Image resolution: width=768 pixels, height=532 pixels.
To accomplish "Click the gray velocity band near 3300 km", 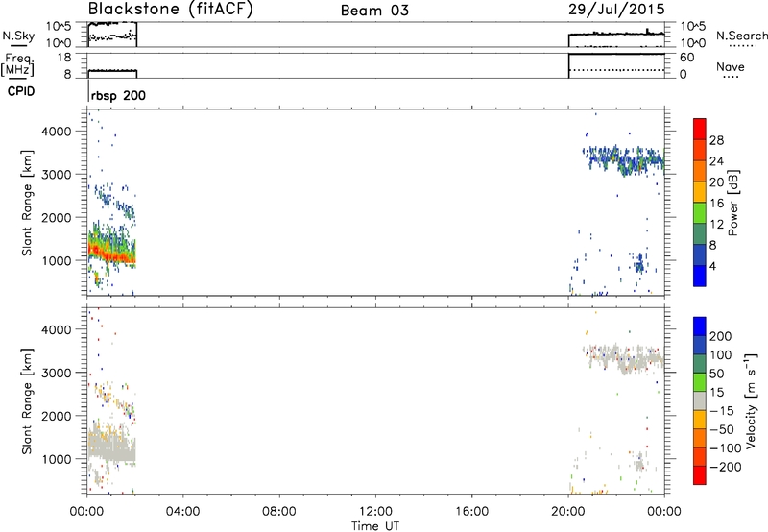I will click(x=625, y=360).
